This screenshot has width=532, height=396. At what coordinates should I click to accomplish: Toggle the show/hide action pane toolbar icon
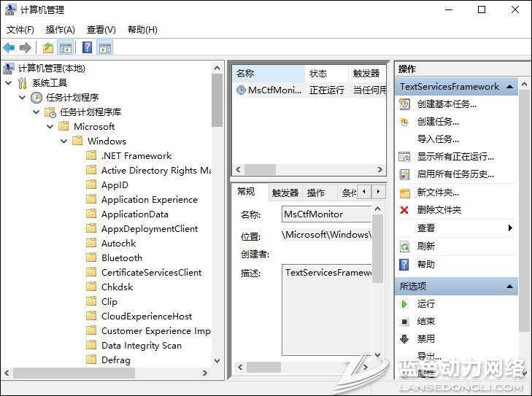[104, 48]
